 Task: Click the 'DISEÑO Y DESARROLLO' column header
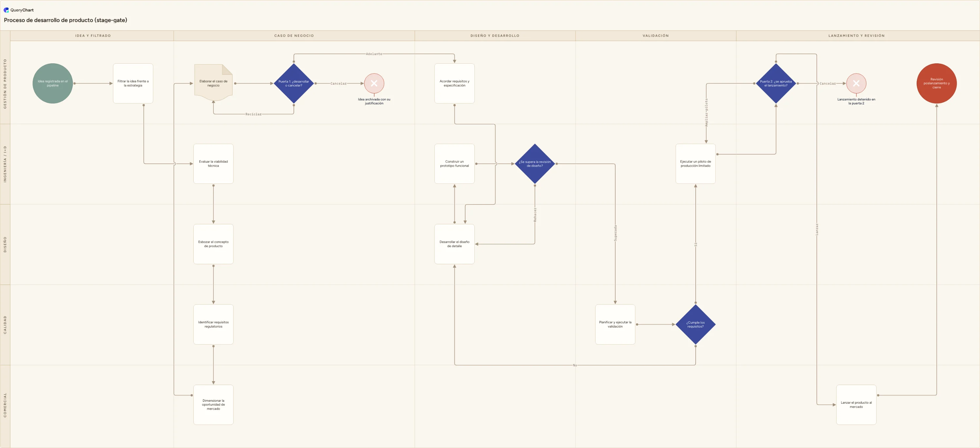495,36
